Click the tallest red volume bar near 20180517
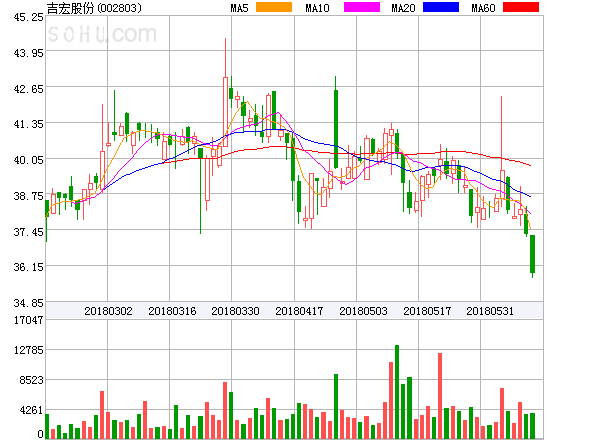600x440 pixels. pyautogui.click(x=440, y=396)
